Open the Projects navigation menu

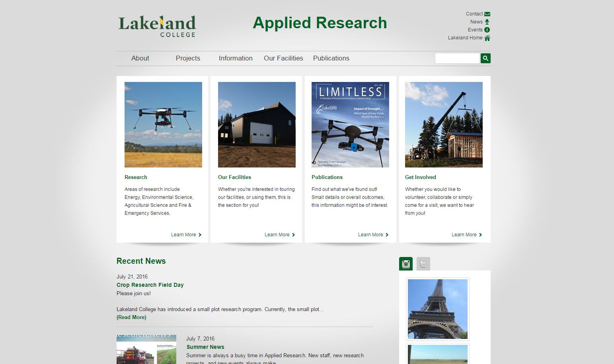pyautogui.click(x=187, y=58)
